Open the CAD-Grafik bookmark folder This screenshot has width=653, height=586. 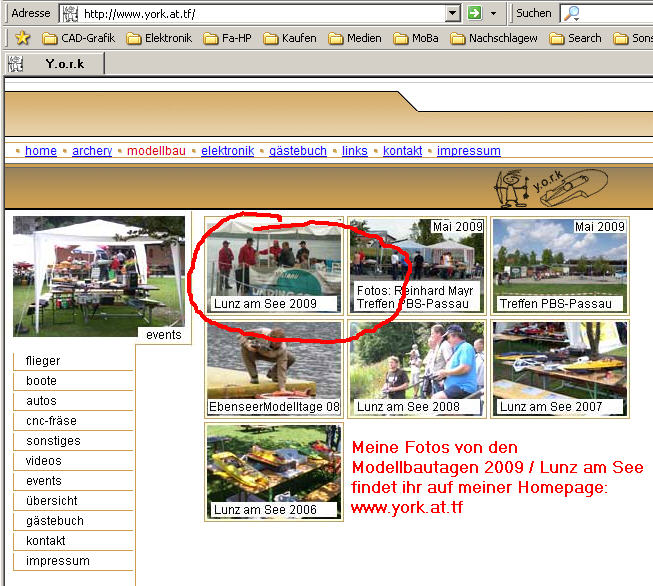click(x=79, y=38)
